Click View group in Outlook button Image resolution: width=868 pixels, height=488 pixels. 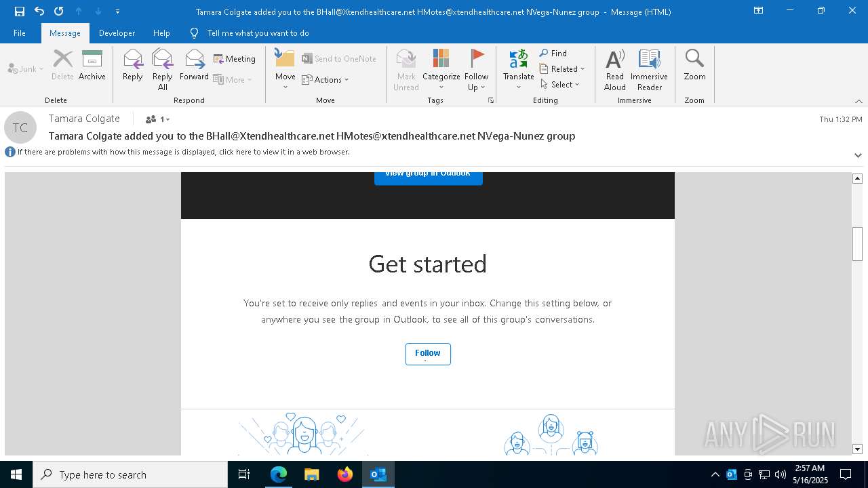click(429, 178)
